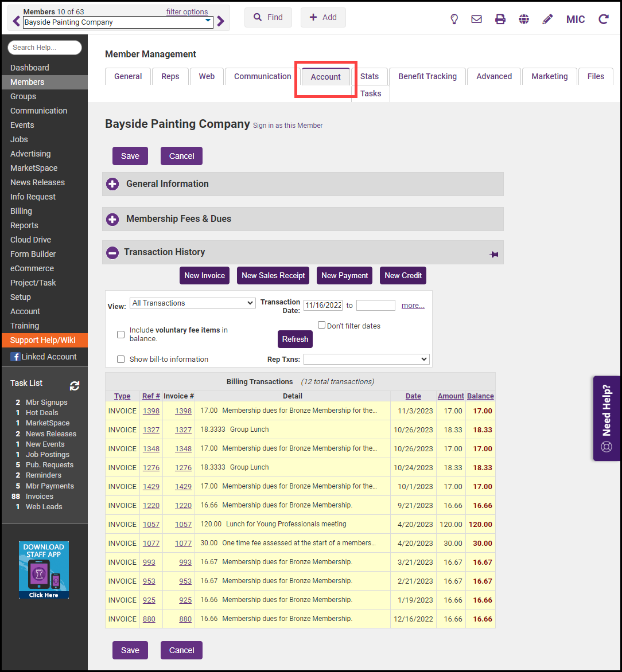Click the globe icon in header
Image resolution: width=622 pixels, height=672 pixels.
[x=524, y=19]
